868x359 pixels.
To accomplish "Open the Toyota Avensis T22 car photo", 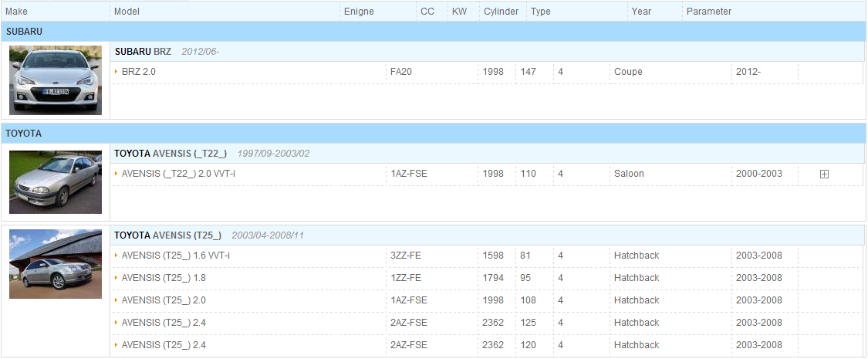I will pyautogui.click(x=56, y=181).
